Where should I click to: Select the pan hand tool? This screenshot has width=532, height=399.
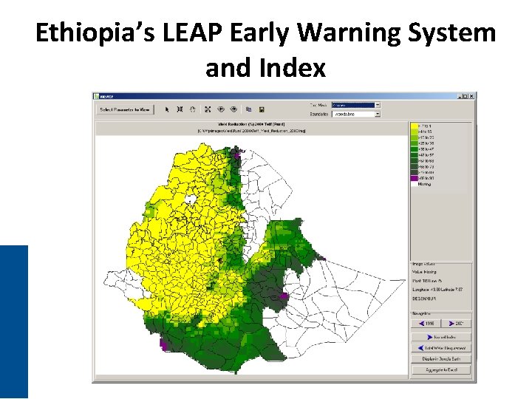click(193, 109)
